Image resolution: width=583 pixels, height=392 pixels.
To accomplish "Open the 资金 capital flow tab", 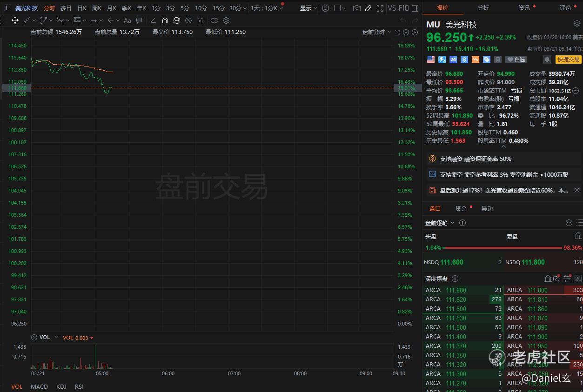I will coord(461,208).
